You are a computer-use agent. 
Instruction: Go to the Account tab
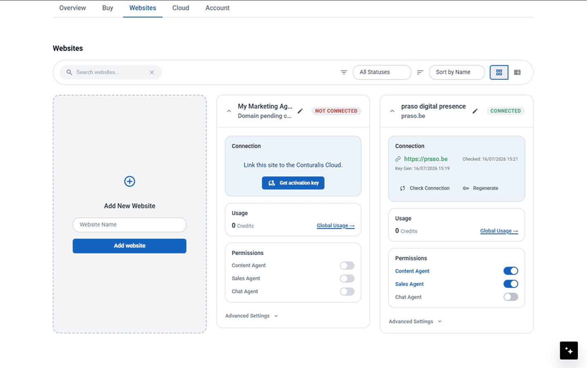tap(217, 8)
